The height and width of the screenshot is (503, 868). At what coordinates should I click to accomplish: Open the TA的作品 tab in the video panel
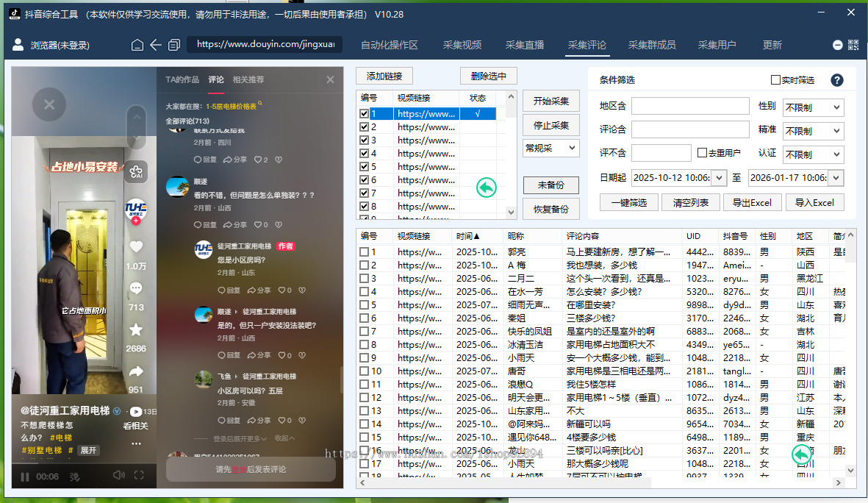click(182, 79)
